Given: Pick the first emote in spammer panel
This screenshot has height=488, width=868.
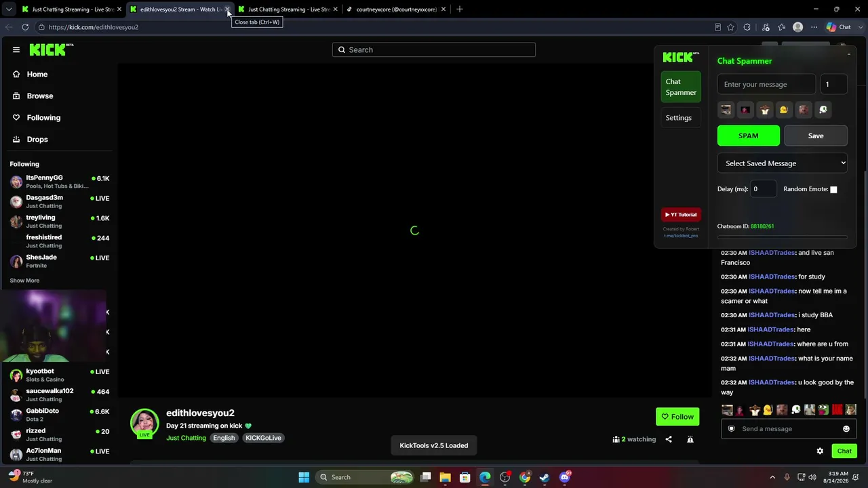Looking at the screenshot, I should click(x=726, y=110).
